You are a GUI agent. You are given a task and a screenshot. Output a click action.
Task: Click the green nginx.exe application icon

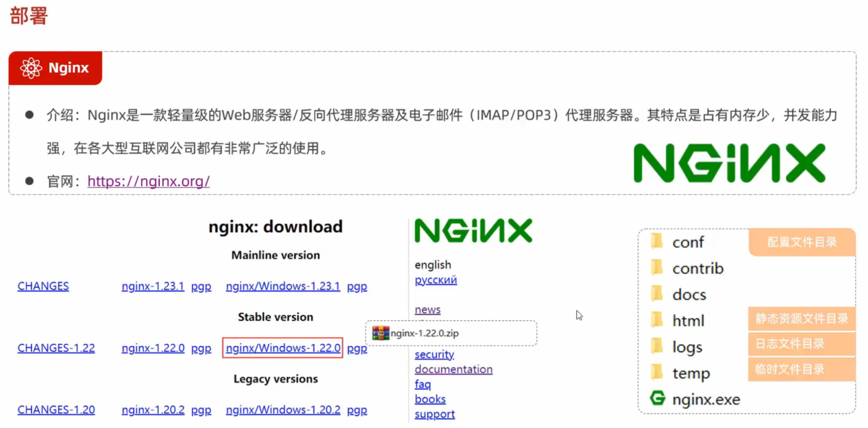coord(658,398)
